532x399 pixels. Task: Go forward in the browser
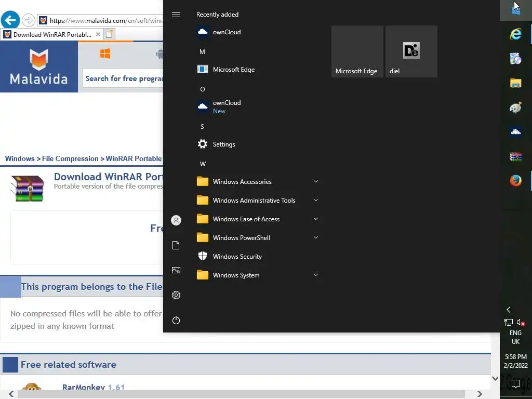point(29,20)
